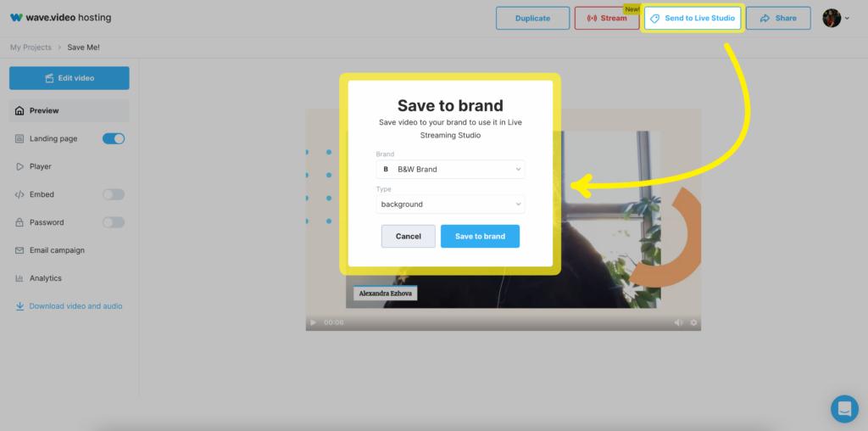Open the chat support bubble icon
The image size is (868, 431).
pos(844,409)
